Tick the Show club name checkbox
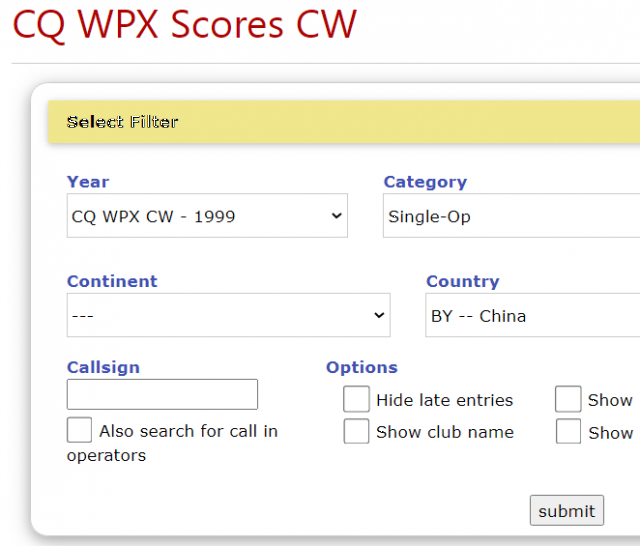640x546 pixels. [356, 431]
